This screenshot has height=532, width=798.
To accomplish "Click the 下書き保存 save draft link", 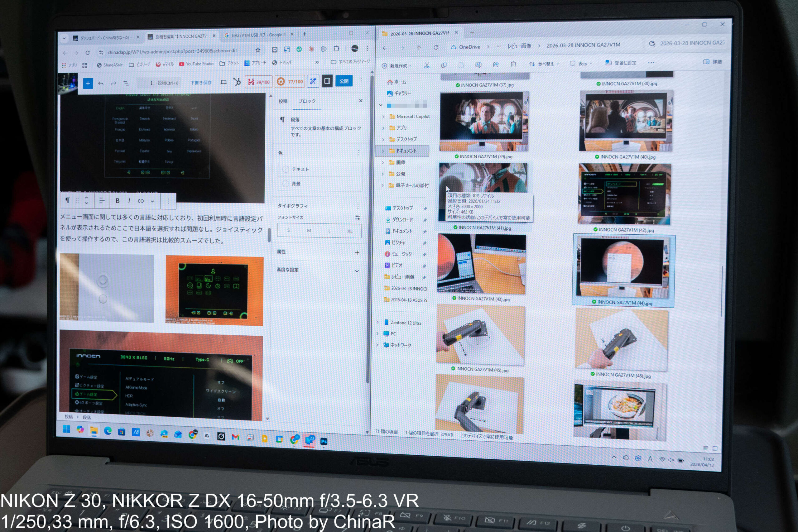I will coord(201,83).
